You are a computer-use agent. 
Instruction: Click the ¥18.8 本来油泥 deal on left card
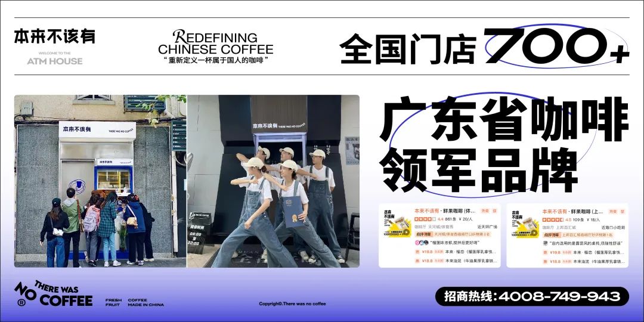coord(456,261)
